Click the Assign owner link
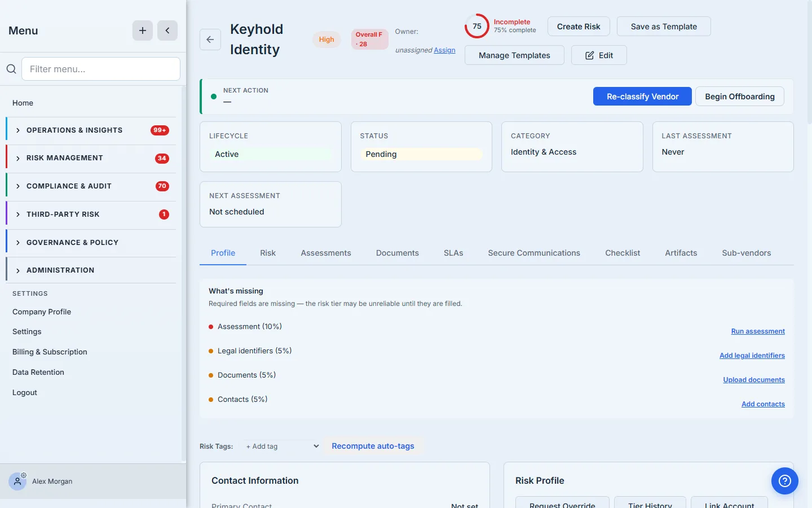Viewport: 812px width, 508px height. click(x=444, y=50)
